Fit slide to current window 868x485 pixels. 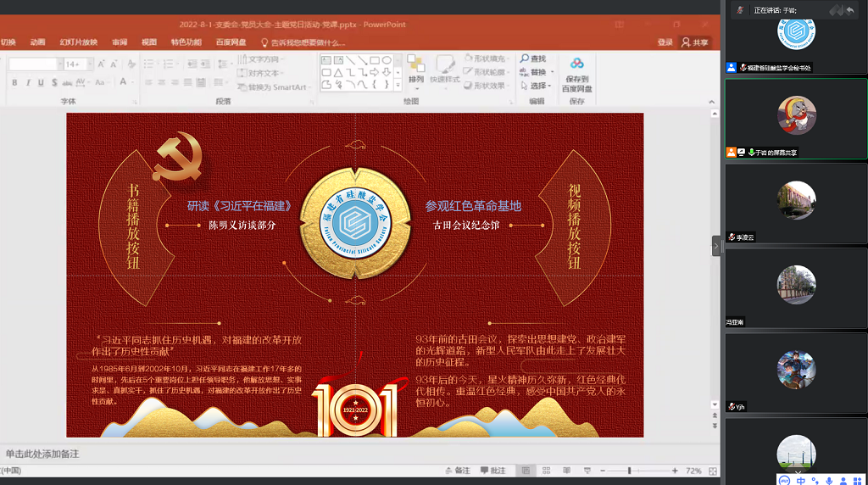click(x=713, y=471)
